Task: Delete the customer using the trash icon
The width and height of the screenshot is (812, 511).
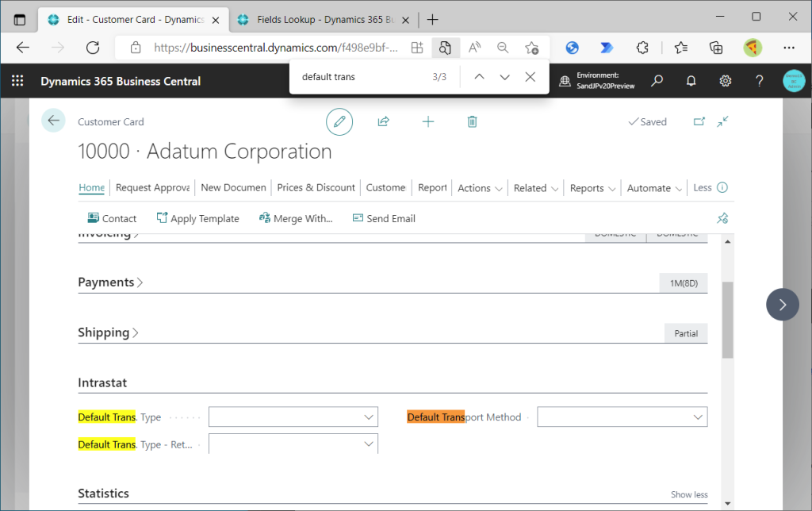Action: coord(472,121)
